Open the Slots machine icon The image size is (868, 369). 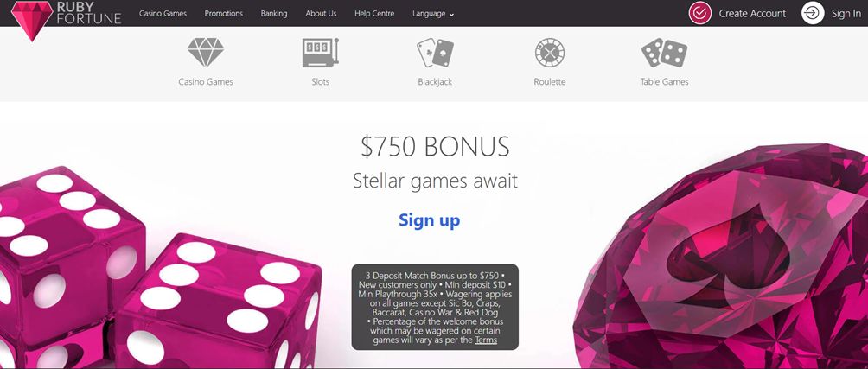click(x=320, y=53)
